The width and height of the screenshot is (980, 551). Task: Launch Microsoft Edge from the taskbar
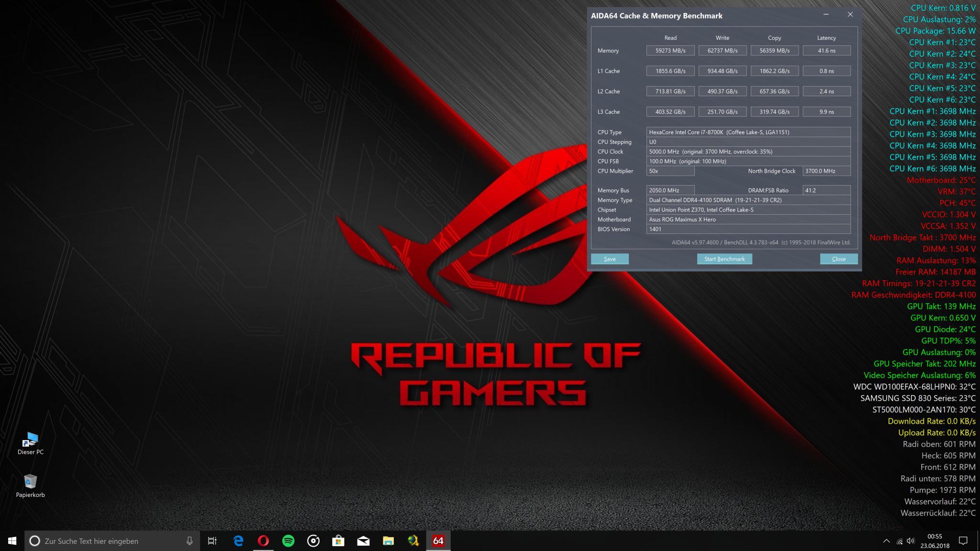point(238,541)
